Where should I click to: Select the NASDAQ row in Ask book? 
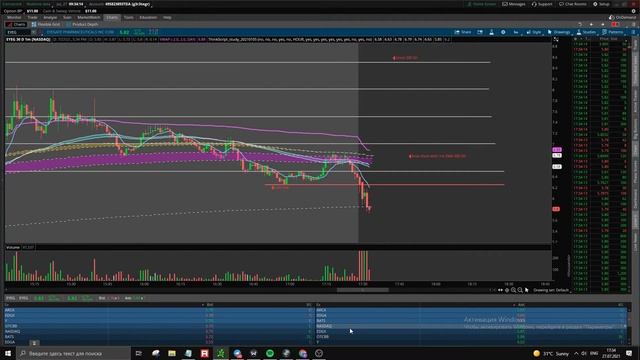click(471, 326)
